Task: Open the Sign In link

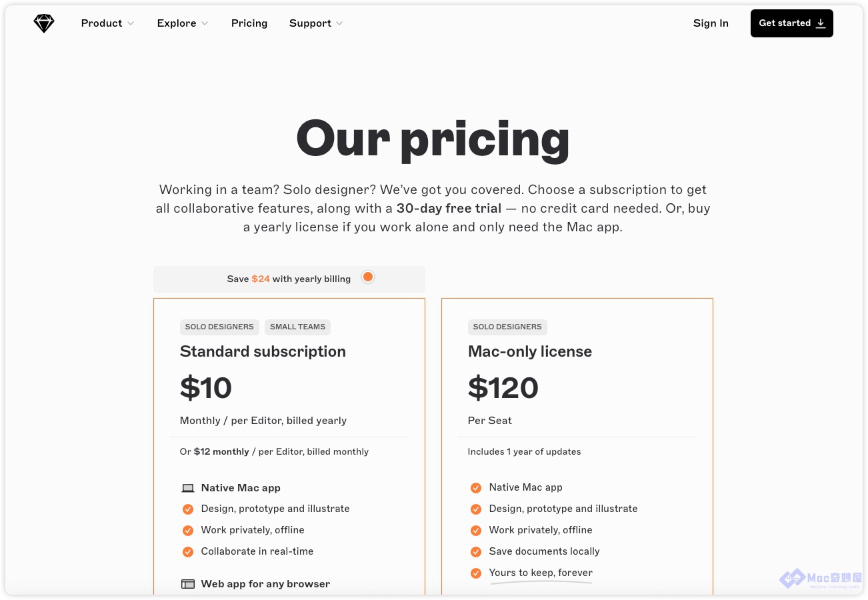Action: (x=711, y=23)
